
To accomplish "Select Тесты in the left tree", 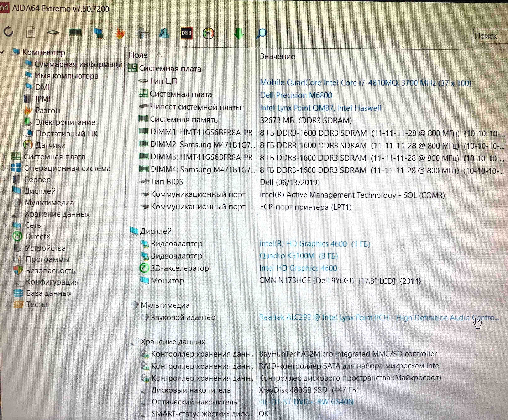I will click(36, 304).
